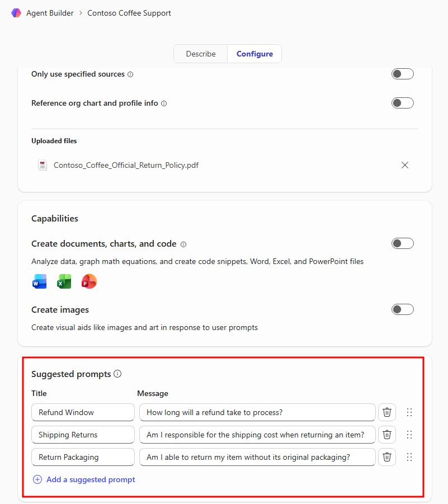The width and height of the screenshot is (448, 504).
Task: Switch to the Describe tab
Action: tap(201, 54)
